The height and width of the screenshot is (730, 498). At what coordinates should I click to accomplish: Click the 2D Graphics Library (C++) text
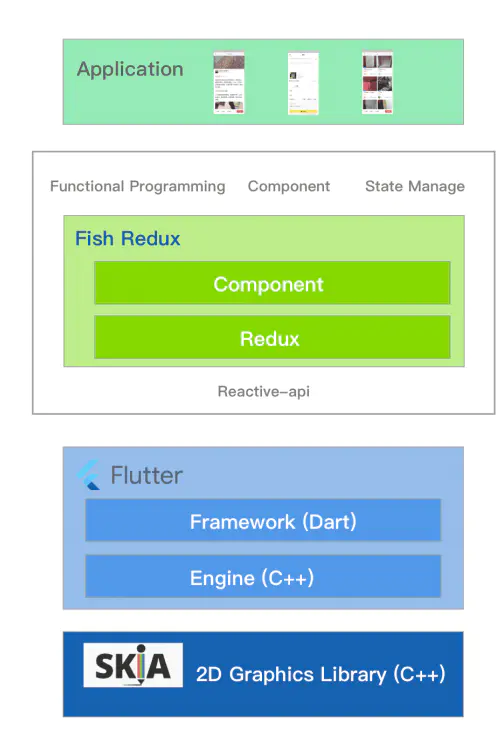click(321, 675)
